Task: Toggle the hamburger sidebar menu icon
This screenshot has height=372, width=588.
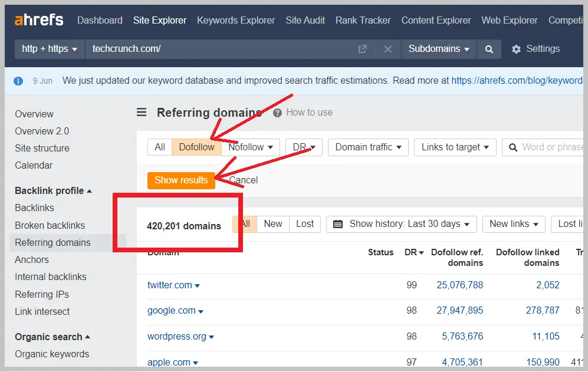Action: click(142, 112)
